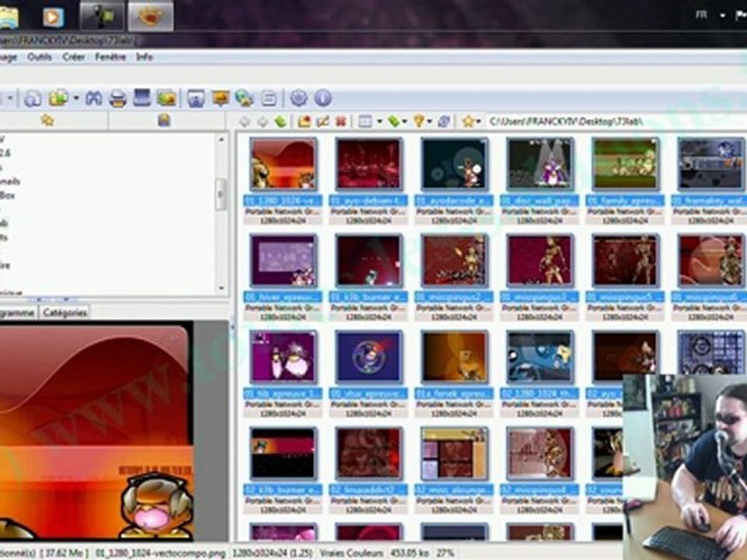Open the Fenêtre menu
The image size is (747, 560).
(x=110, y=57)
